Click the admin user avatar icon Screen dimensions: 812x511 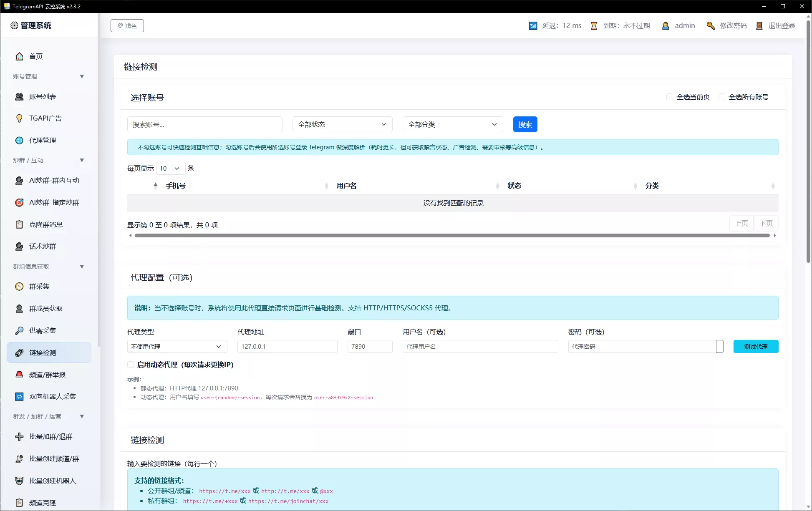666,26
